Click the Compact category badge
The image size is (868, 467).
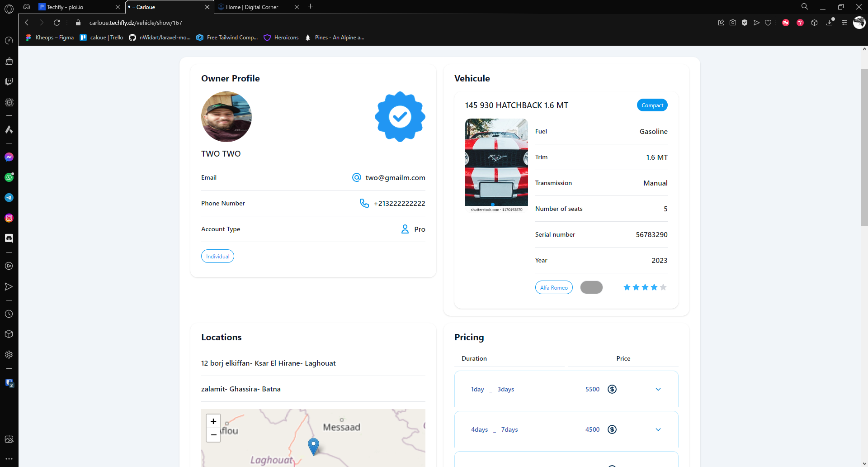click(x=652, y=105)
